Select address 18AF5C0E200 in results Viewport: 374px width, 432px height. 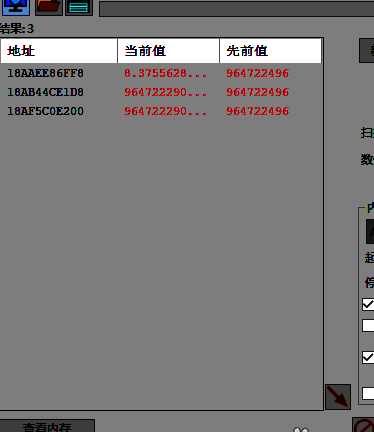pyautogui.click(x=45, y=111)
